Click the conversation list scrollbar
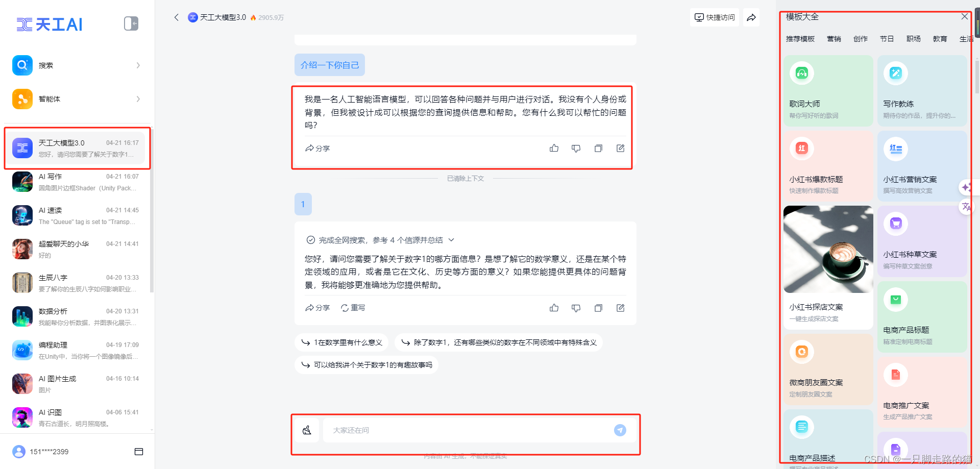This screenshot has height=469, width=980. (x=152, y=210)
